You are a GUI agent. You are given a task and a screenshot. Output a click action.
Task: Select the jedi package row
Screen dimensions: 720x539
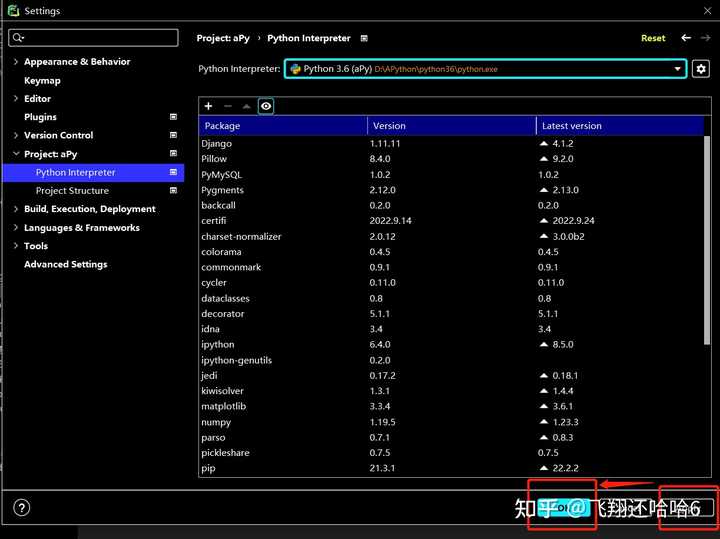click(x=451, y=376)
